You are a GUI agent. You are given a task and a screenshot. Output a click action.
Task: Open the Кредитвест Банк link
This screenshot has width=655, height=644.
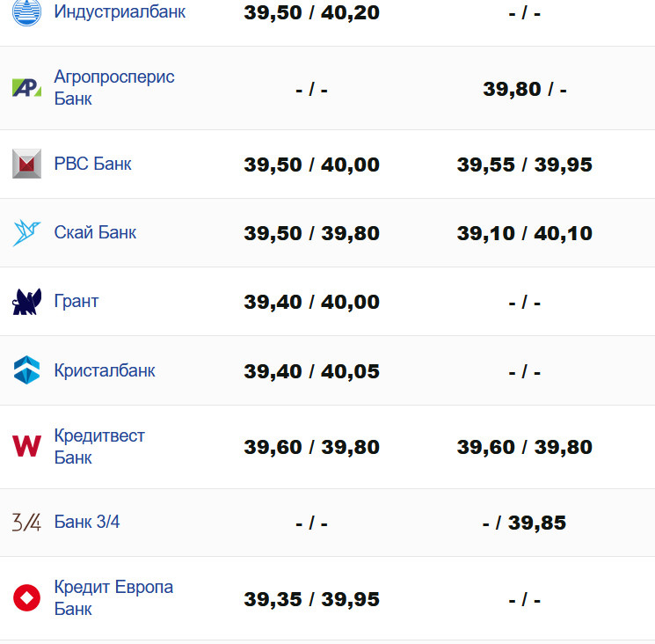click(x=99, y=446)
